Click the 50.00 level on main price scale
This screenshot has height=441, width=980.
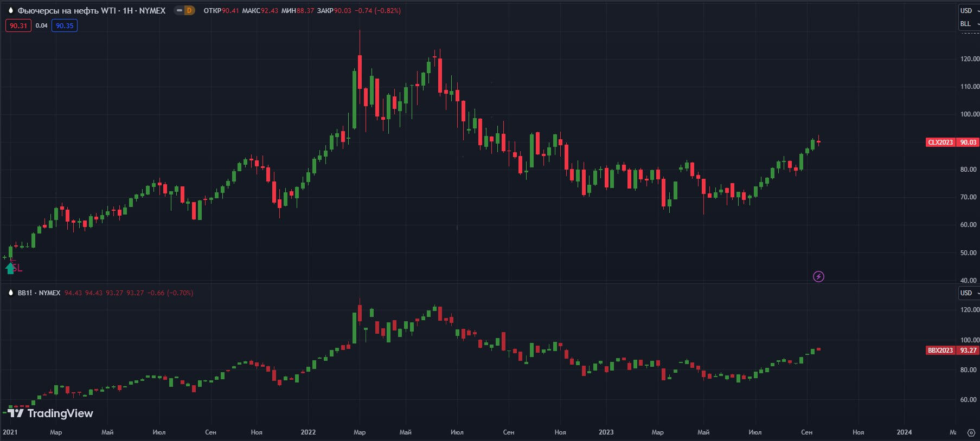point(968,253)
